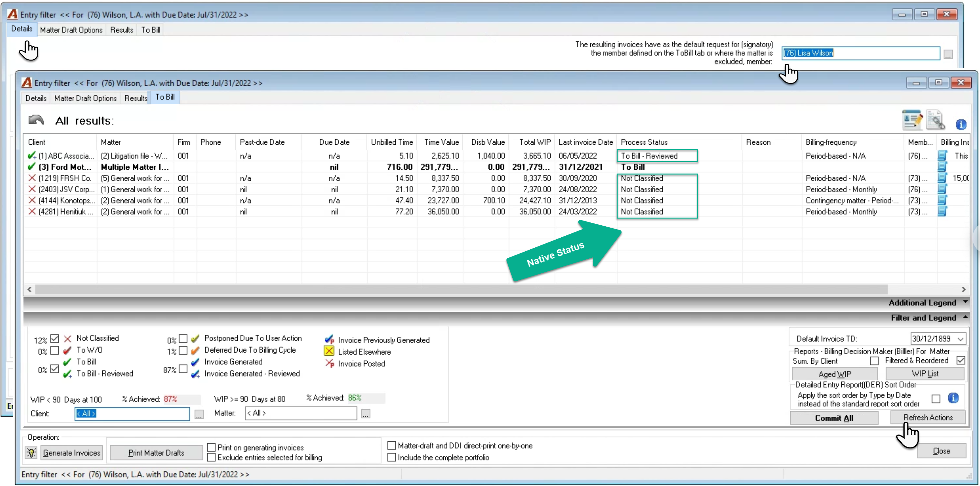Click the billing instructions scroll icon in FRSH Co. row
Screen dimensions: 980x486
click(942, 178)
